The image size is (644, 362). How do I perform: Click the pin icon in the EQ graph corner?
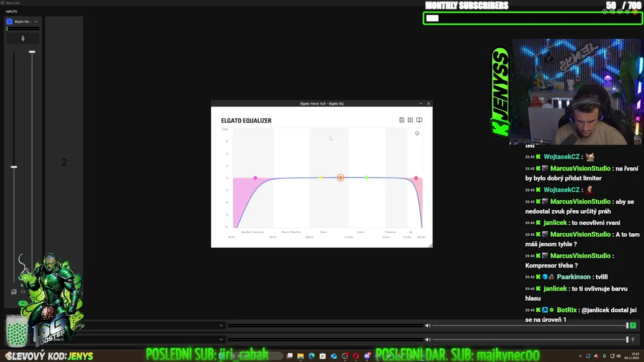417,133
